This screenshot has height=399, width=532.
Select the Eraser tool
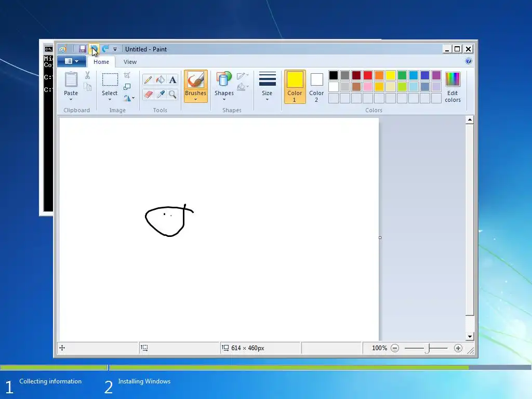[x=148, y=94]
